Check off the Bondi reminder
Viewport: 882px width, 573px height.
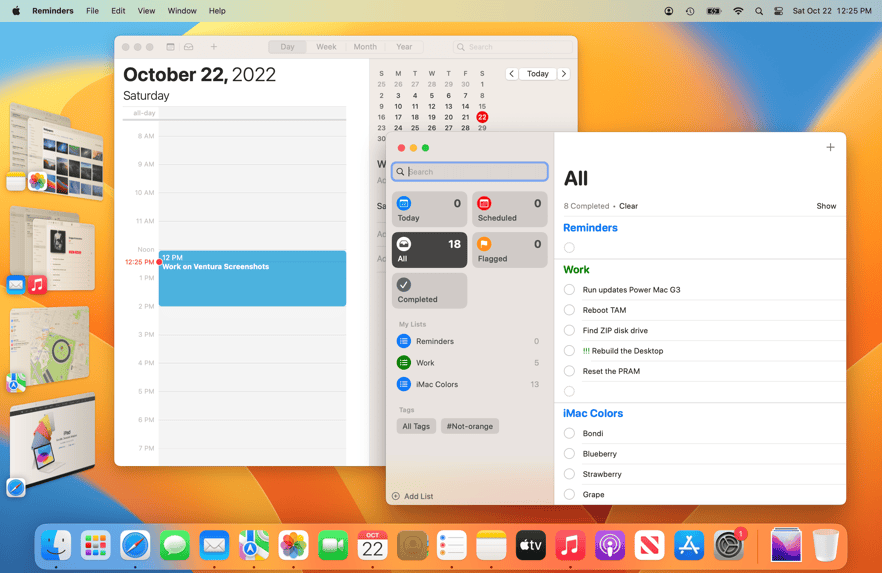click(569, 433)
